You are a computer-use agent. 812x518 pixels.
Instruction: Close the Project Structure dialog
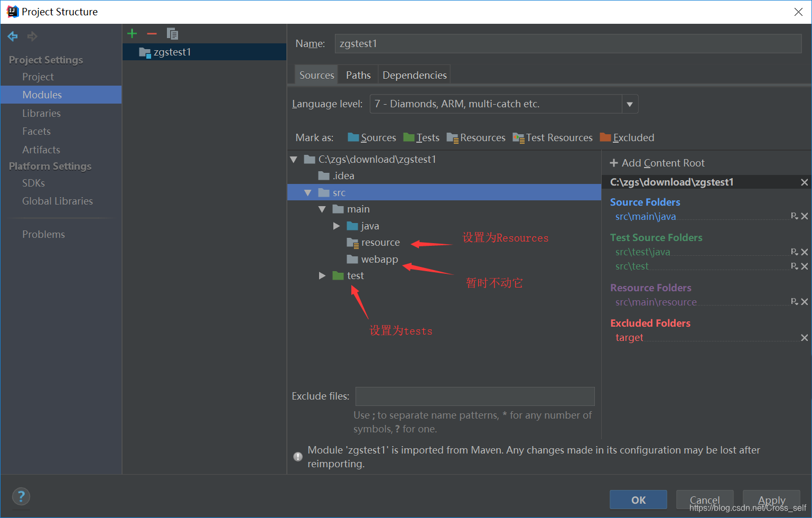(798, 12)
